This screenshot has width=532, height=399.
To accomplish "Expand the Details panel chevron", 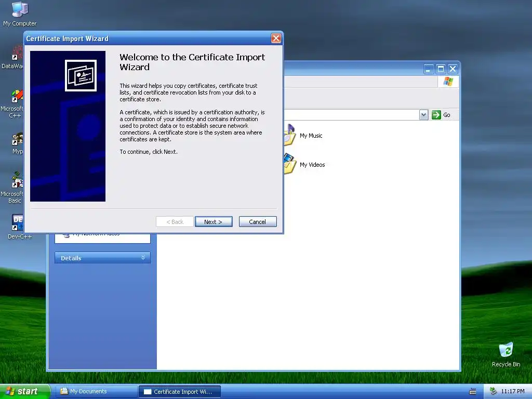I will (x=143, y=258).
